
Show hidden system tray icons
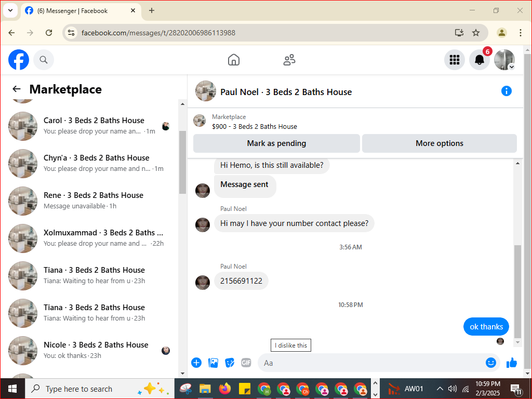[x=440, y=389]
